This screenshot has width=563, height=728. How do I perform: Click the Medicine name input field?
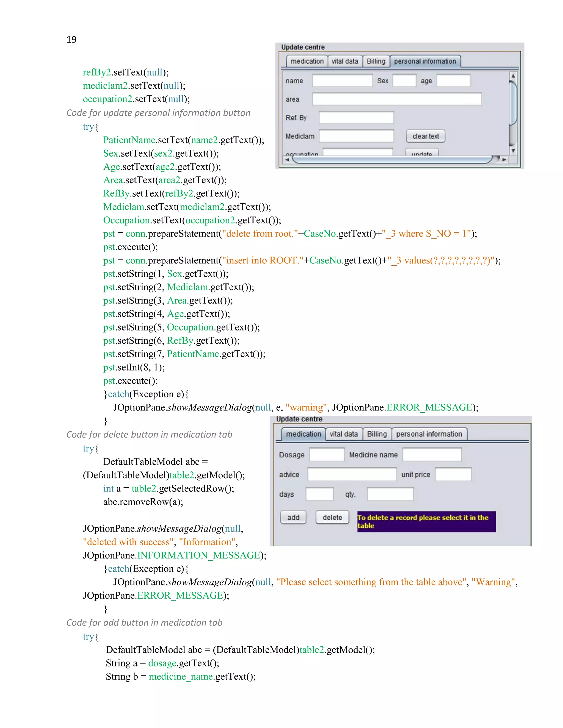coord(432,455)
